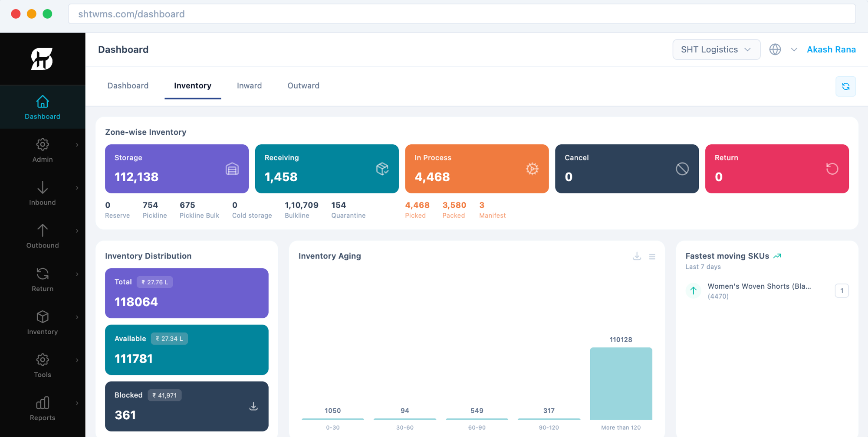The height and width of the screenshot is (437, 868).
Task: Switch to the Outward tab
Action: (x=303, y=85)
